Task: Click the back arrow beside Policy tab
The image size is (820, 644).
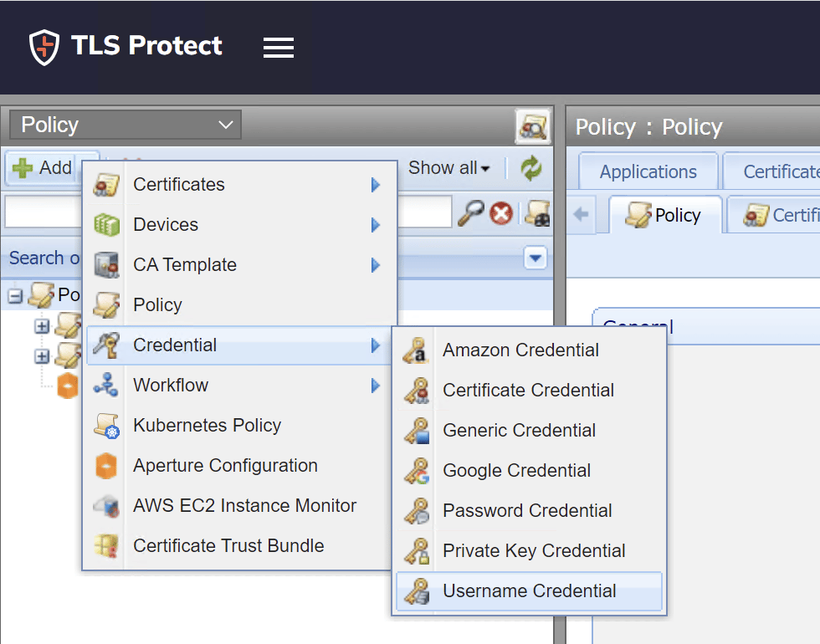Action: point(581,214)
